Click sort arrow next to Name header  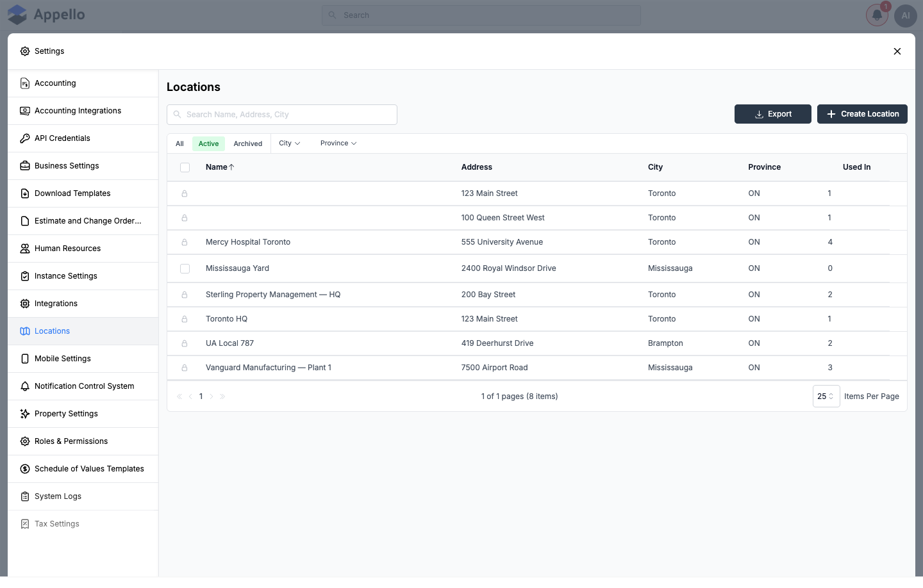pos(232,167)
